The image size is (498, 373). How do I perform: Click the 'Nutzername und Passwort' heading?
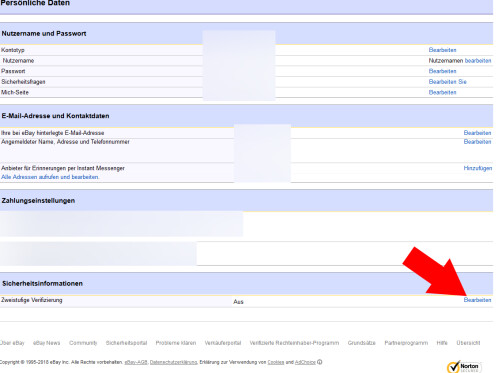(44, 34)
